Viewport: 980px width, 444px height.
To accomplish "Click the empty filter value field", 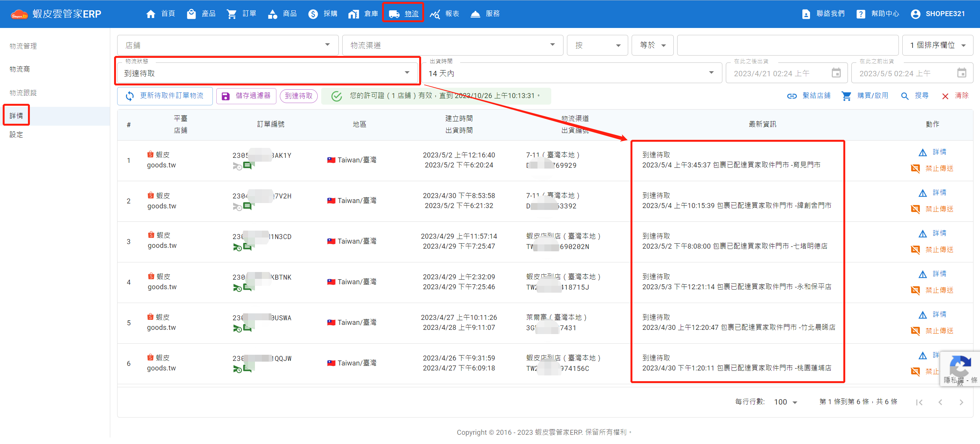I will pyautogui.click(x=788, y=45).
